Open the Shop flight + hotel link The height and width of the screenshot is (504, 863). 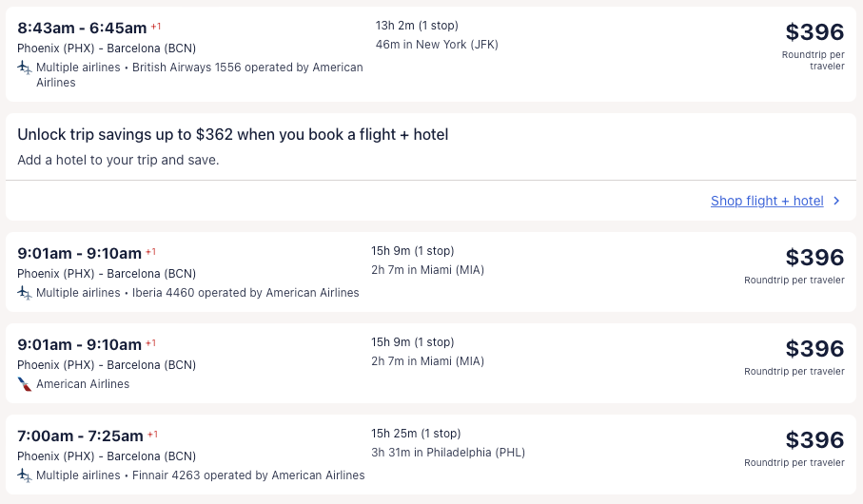tap(767, 201)
